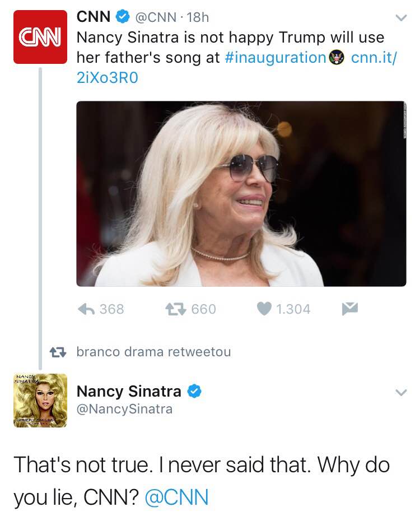420x521 pixels.
Task: Click the 'Nancy Sinatra' display name
Action: pos(128,391)
